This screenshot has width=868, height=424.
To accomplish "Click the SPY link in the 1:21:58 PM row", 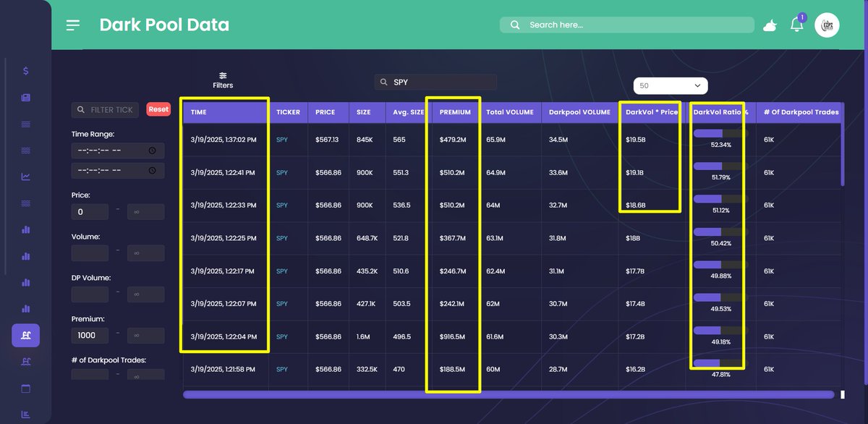I will click(282, 370).
